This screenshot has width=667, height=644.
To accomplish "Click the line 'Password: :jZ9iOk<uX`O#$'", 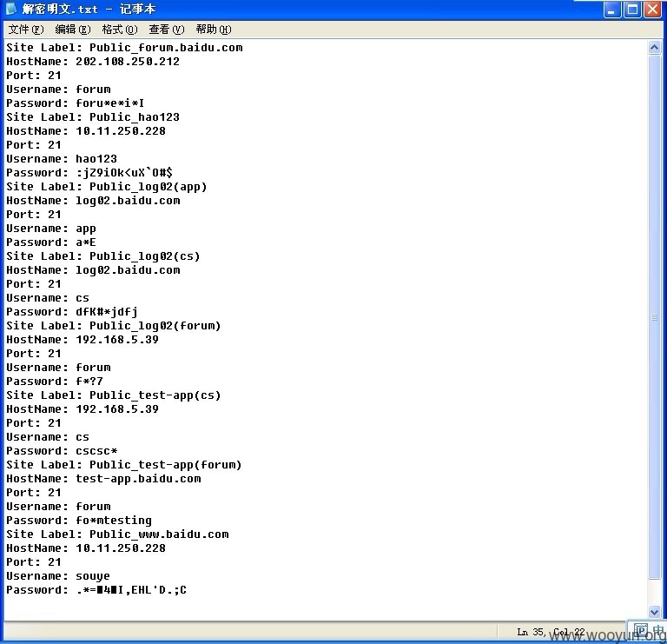I will point(89,173).
